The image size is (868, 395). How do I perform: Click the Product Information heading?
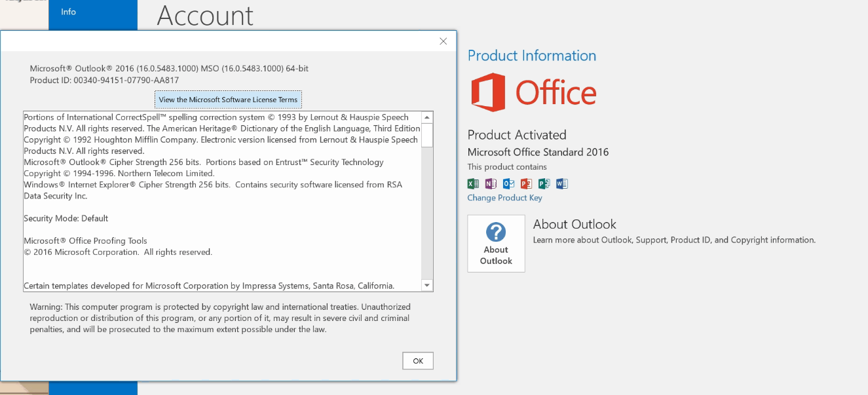[x=532, y=56]
